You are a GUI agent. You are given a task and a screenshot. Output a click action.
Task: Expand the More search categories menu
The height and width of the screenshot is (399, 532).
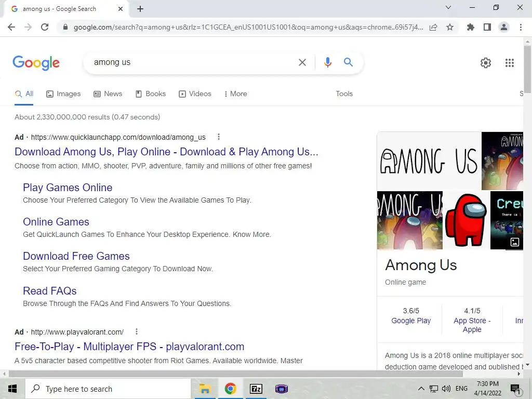click(x=235, y=94)
